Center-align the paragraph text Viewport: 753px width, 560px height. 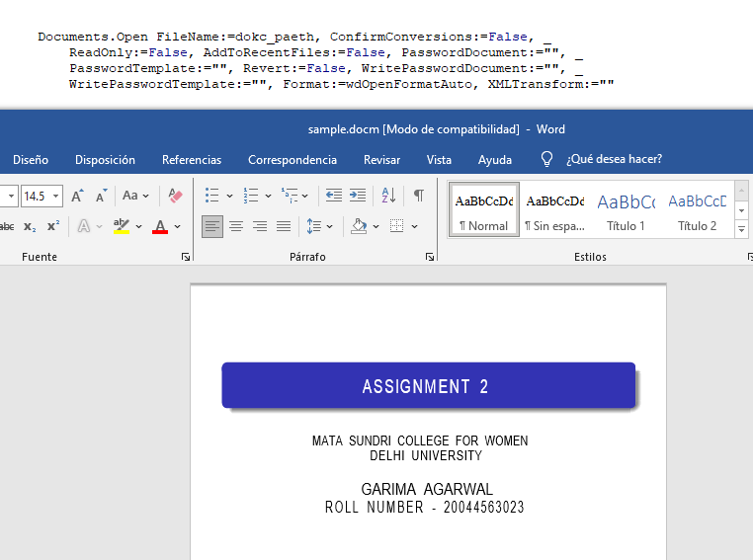point(236,226)
